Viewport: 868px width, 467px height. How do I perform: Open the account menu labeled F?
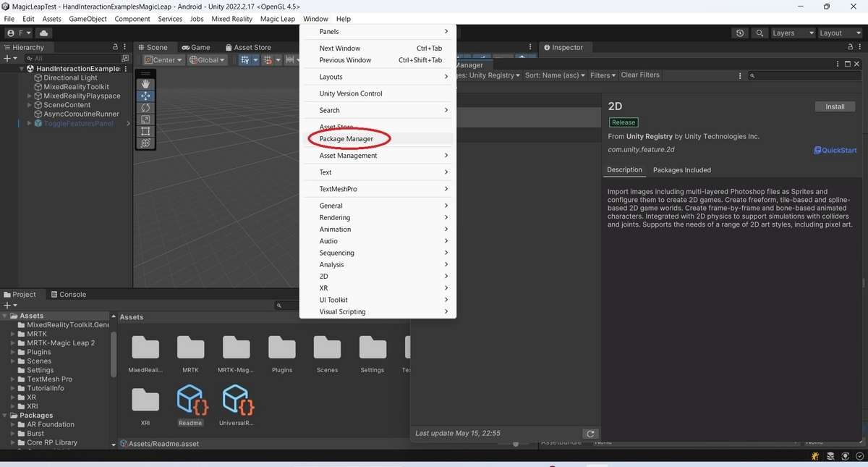(x=19, y=33)
